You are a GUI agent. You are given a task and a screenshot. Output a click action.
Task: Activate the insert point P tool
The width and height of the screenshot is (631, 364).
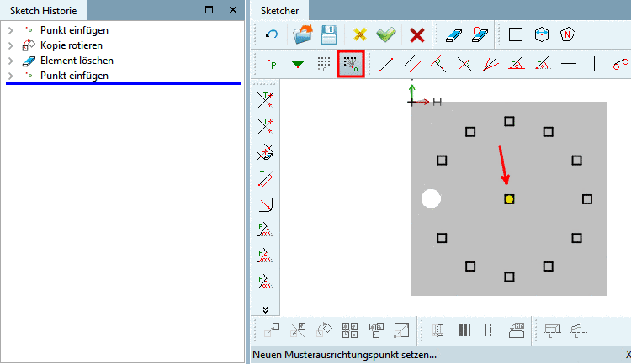click(x=273, y=65)
